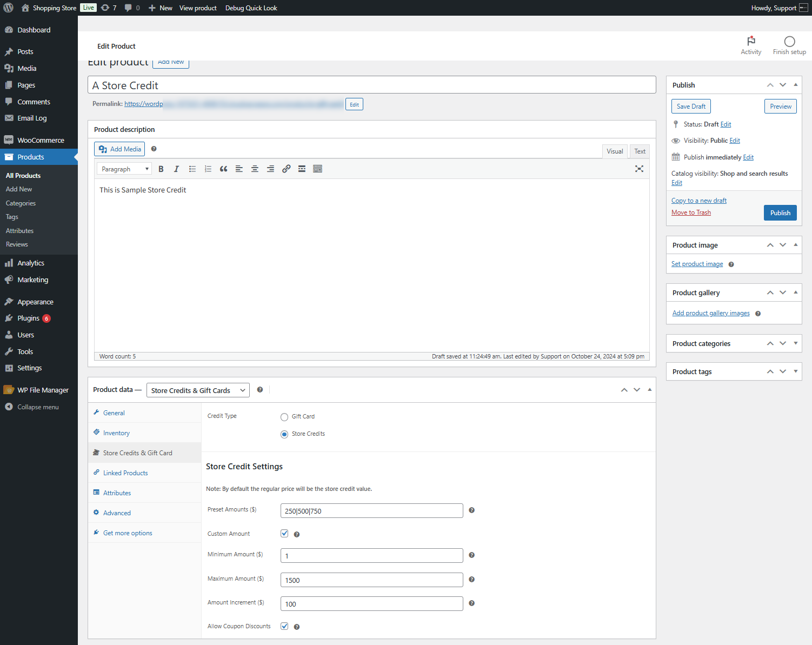Click the Publish button

click(x=780, y=212)
